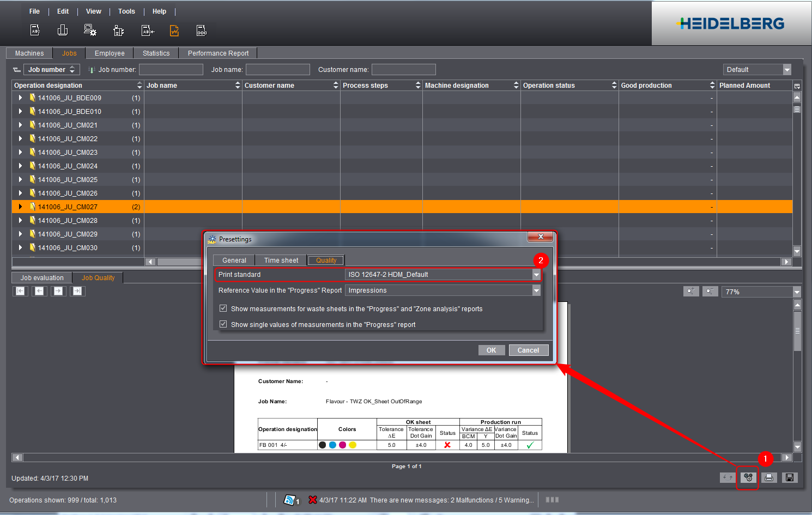Open the computer settings toolbar icon

[90, 31]
